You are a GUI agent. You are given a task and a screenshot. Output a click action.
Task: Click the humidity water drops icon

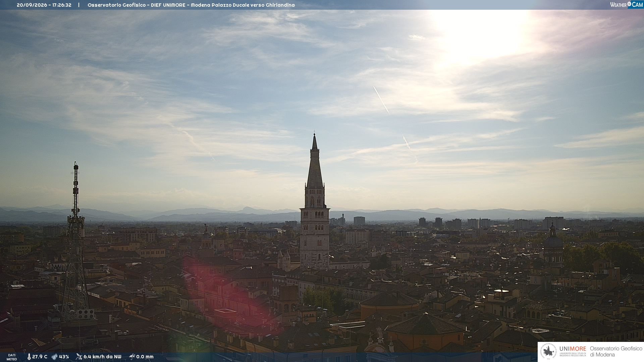pyautogui.click(x=55, y=357)
